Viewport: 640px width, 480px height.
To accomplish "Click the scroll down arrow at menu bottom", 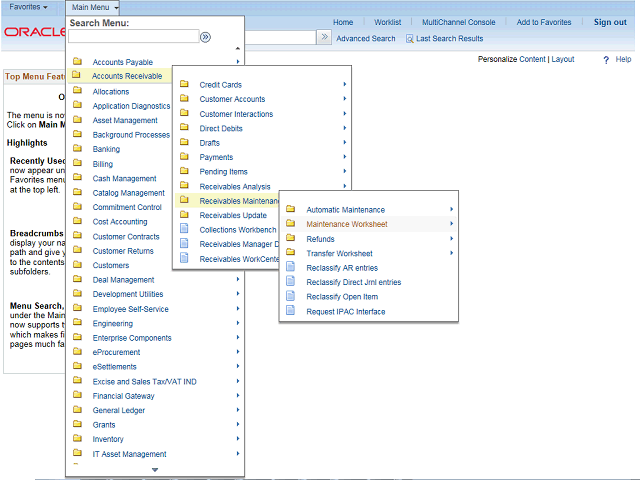I will coord(154,469).
